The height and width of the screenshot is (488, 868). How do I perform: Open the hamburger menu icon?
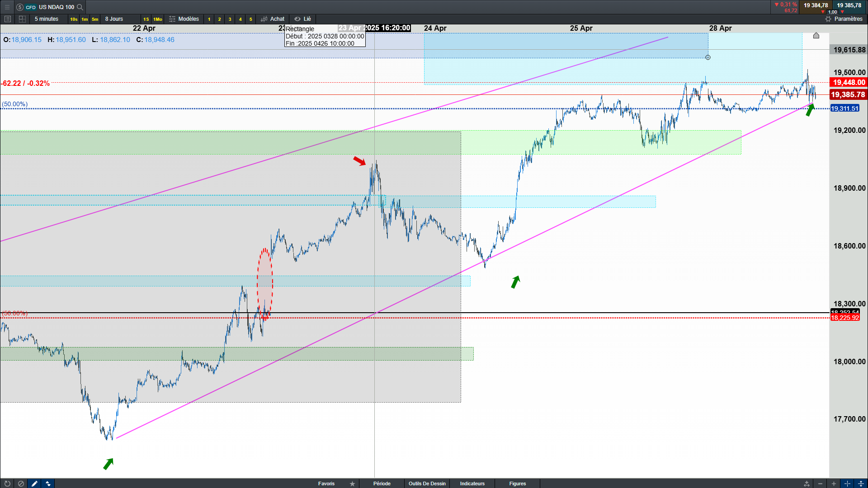[x=7, y=7]
